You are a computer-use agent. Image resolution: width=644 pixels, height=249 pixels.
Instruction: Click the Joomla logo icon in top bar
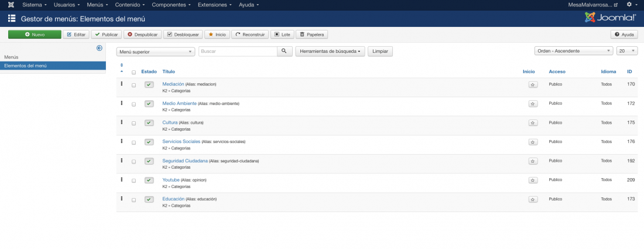pyautogui.click(x=11, y=5)
